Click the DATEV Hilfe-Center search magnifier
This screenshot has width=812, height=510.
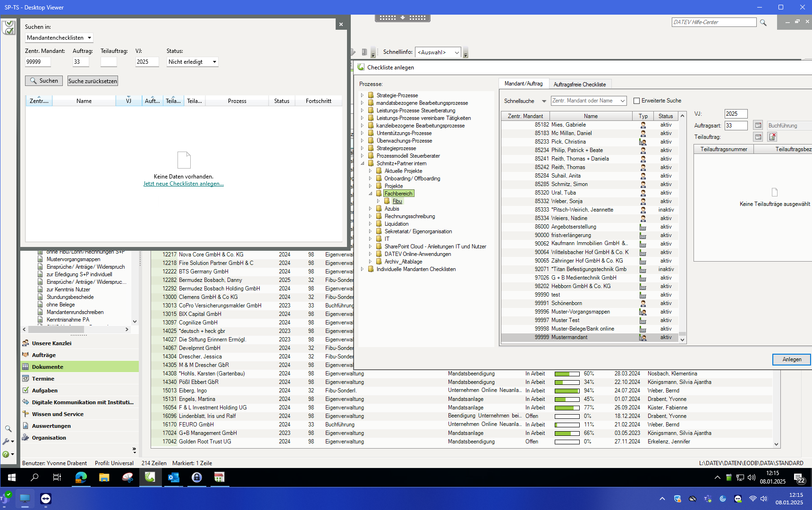[x=763, y=23]
